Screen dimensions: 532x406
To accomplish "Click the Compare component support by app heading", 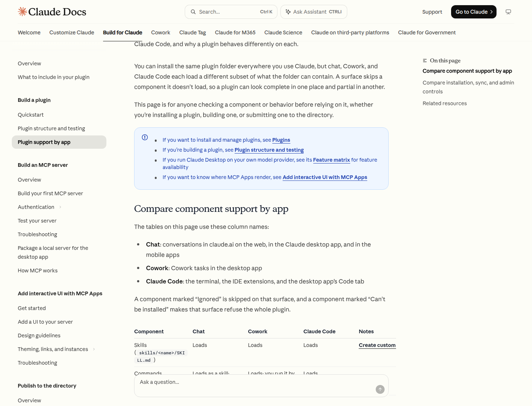I will 211,209.
